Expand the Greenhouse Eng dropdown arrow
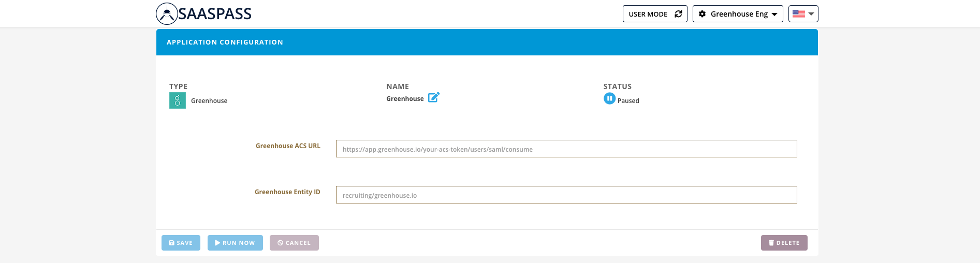 [774, 14]
